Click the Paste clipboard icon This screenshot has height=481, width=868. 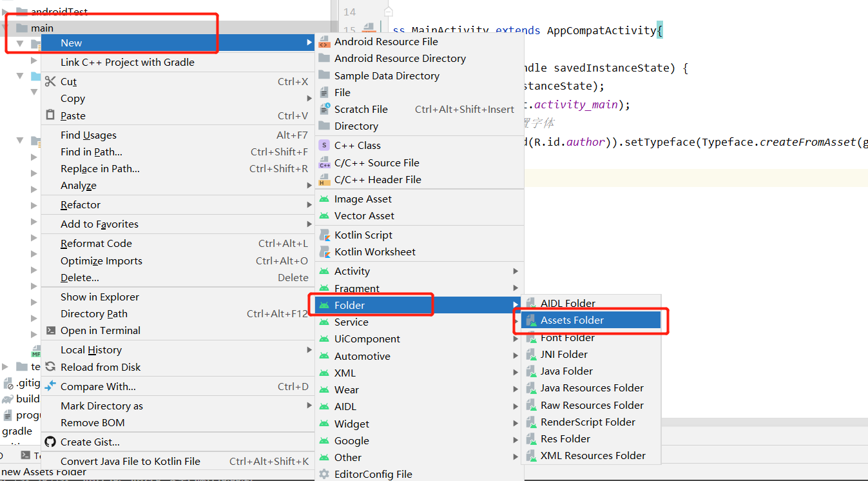coord(50,115)
